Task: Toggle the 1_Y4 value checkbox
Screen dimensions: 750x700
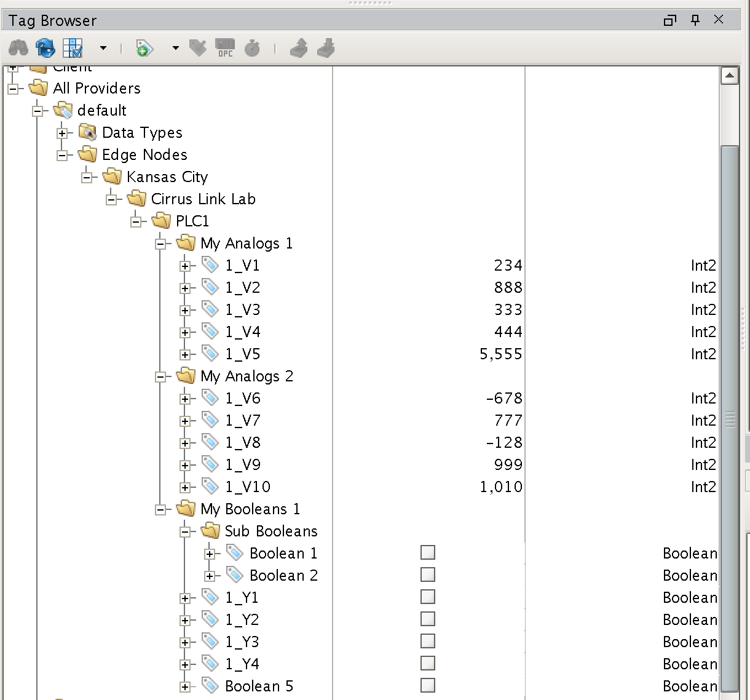Action: coord(428,663)
